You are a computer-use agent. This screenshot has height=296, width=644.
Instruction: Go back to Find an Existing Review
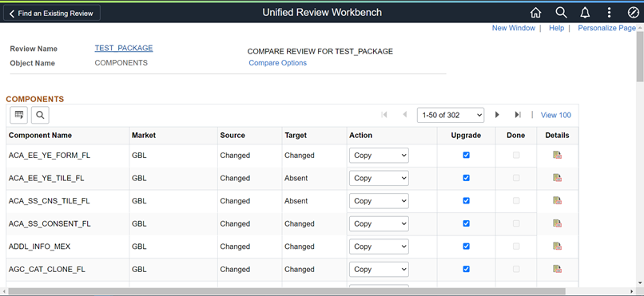click(52, 13)
